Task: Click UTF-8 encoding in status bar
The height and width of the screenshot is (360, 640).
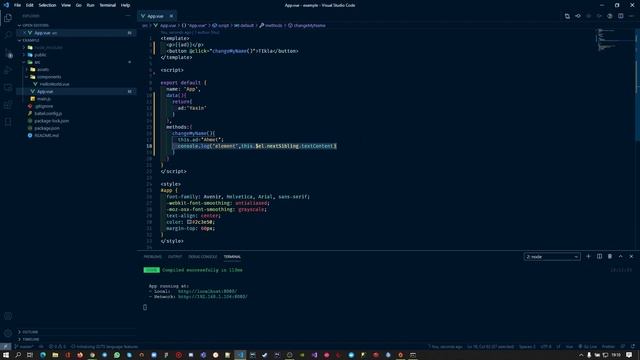Action: coord(546,347)
